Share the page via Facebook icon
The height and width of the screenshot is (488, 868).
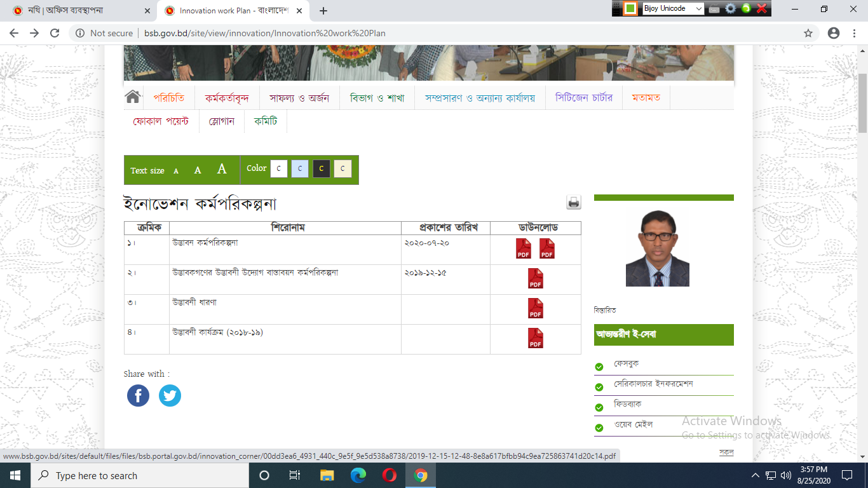138,395
